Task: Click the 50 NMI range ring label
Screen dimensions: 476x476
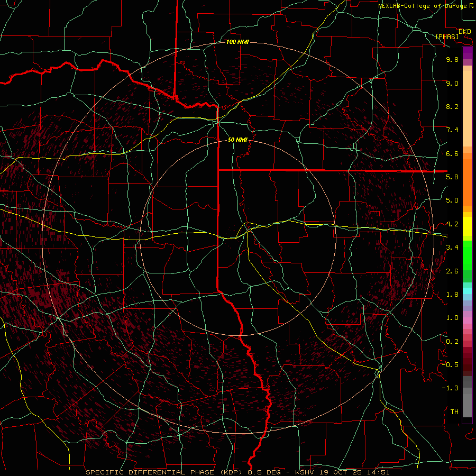Action: [x=237, y=140]
